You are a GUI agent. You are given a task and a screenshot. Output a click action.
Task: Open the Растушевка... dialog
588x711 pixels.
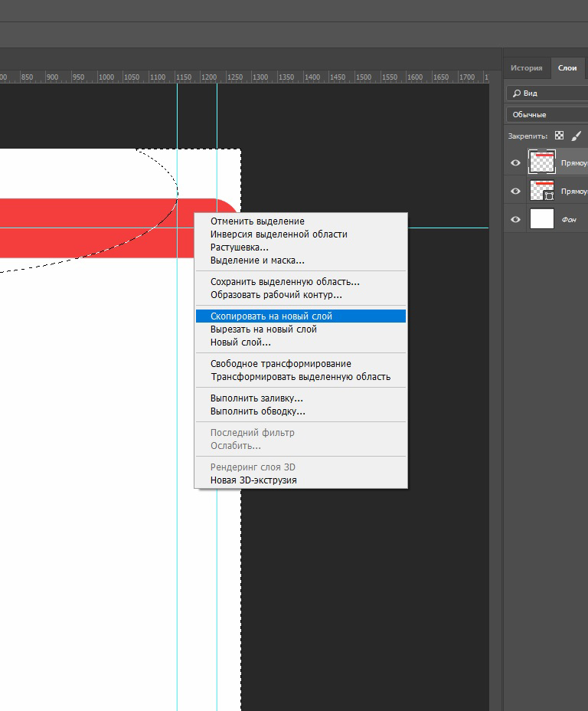tap(240, 247)
